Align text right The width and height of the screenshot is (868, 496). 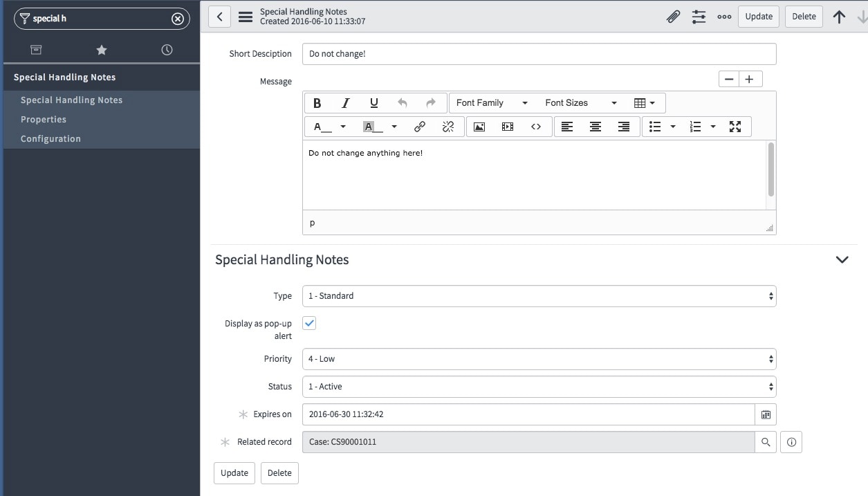[x=624, y=127]
